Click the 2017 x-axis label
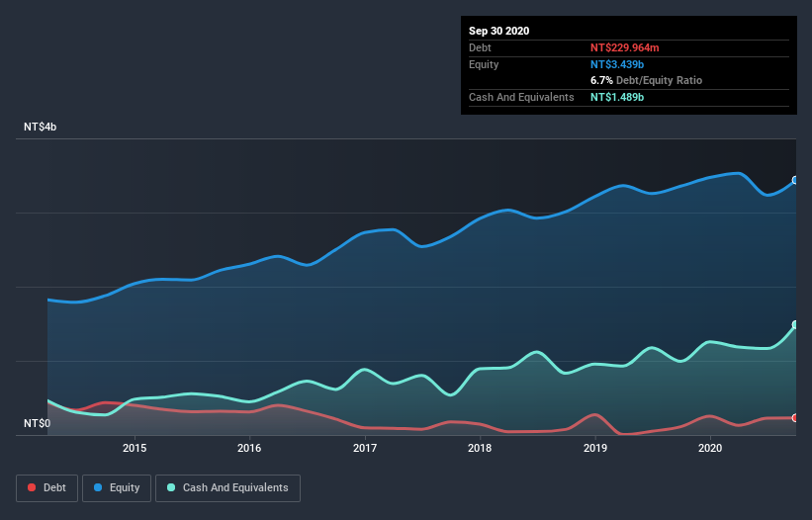812x520 pixels. (x=365, y=448)
